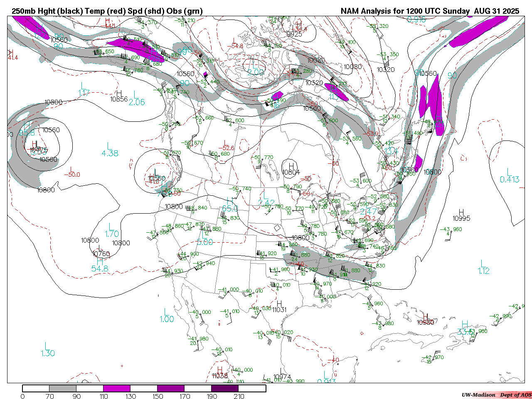Select the gray 70–90 legend swatch
The image size is (532, 399).
(x=63, y=388)
